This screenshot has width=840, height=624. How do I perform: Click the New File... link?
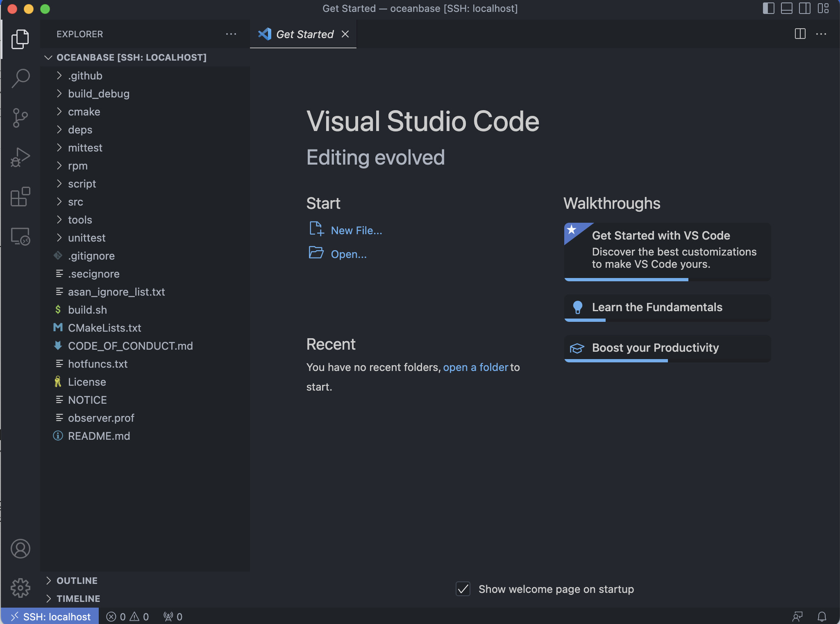tap(356, 231)
